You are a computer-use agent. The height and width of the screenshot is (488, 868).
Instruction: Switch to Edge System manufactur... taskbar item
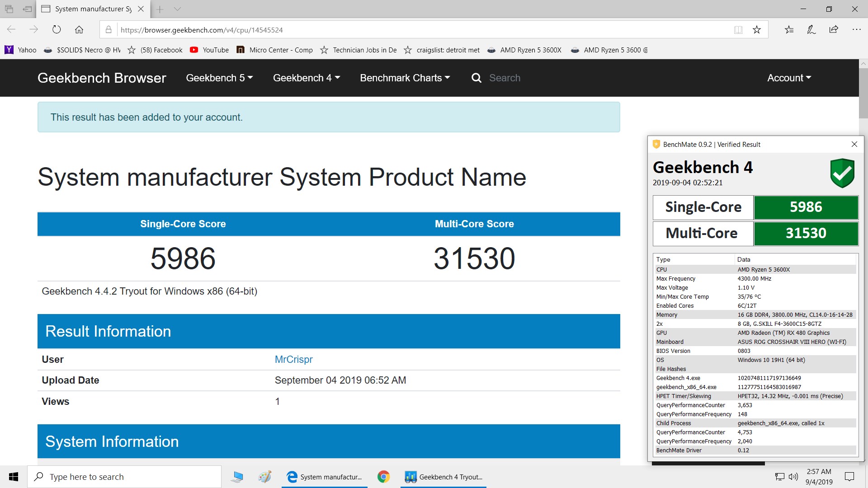pyautogui.click(x=325, y=477)
